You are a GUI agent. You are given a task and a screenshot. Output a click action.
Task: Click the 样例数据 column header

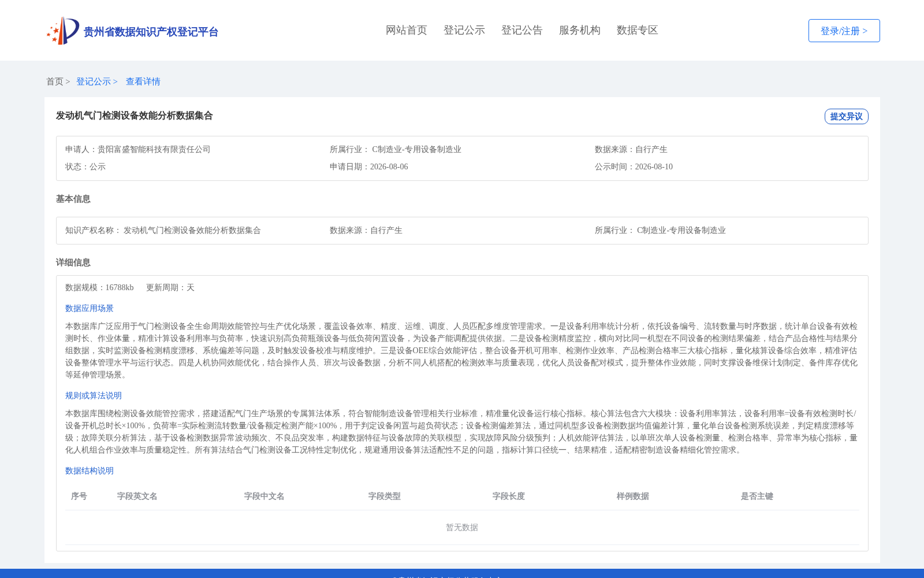click(x=633, y=496)
